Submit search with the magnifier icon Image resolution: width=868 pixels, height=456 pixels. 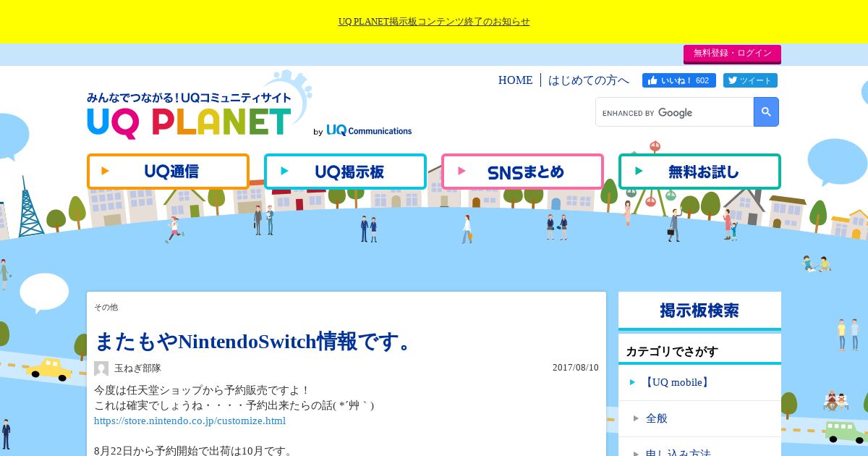click(x=766, y=112)
